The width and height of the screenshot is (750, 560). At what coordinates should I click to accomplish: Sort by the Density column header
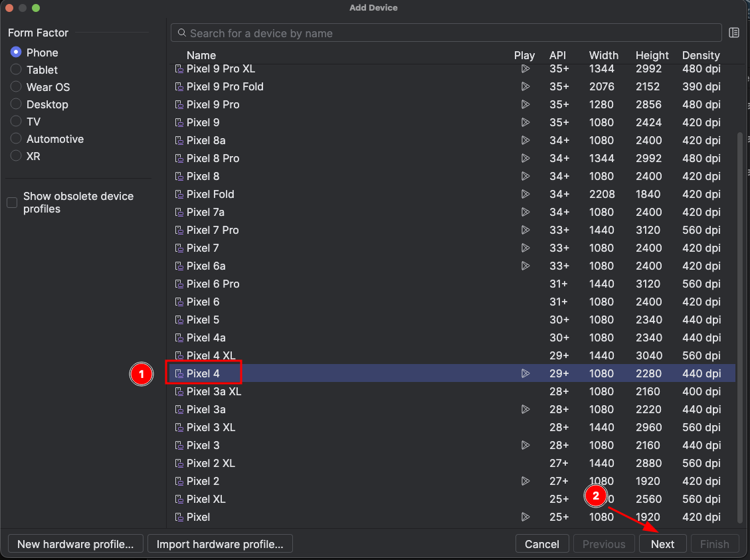[x=701, y=56]
